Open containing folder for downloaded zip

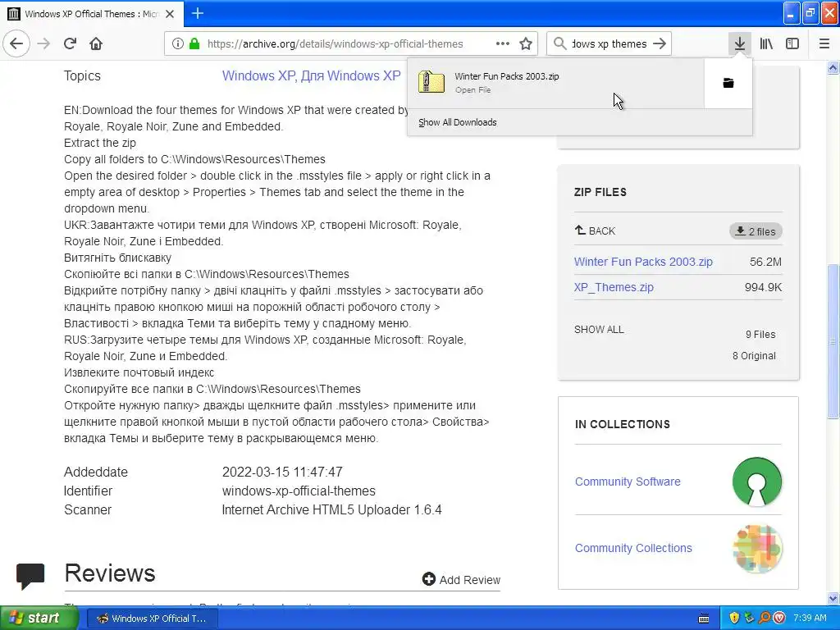pyautogui.click(x=728, y=83)
